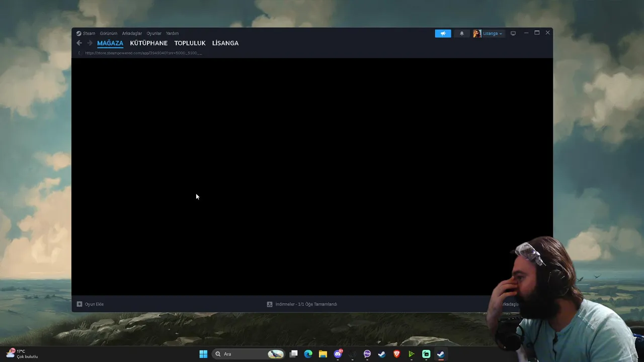Screen dimensions: 644x362
Task: Launch Brave browser from taskbar
Action: point(396,354)
